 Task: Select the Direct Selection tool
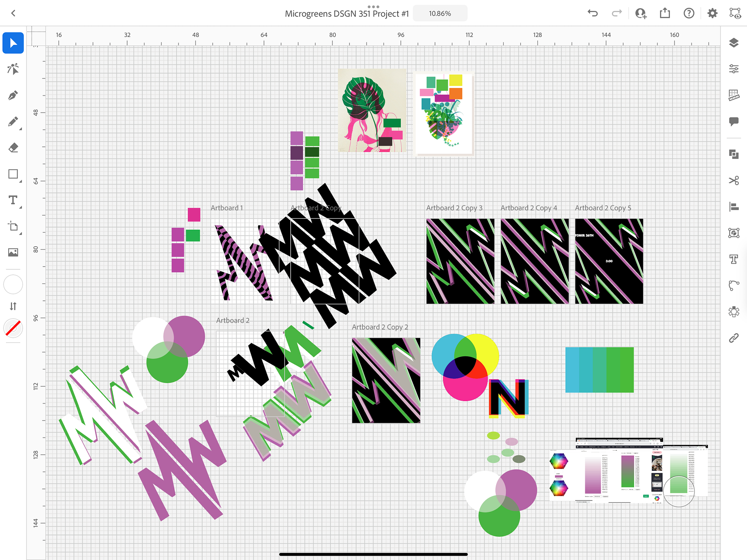13,69
